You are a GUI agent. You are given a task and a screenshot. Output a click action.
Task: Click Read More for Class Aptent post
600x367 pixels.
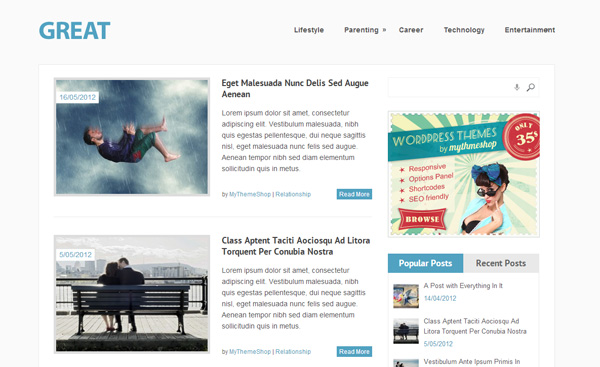(354, 351)
